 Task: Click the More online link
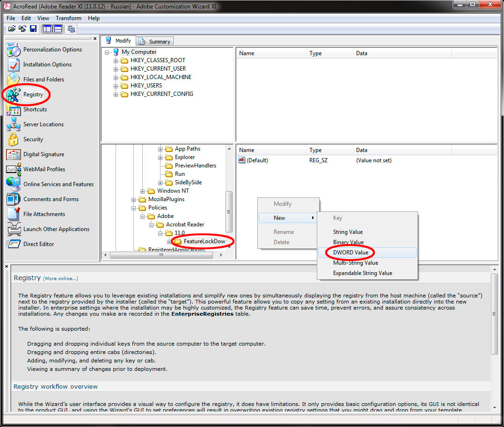[60, 279]
